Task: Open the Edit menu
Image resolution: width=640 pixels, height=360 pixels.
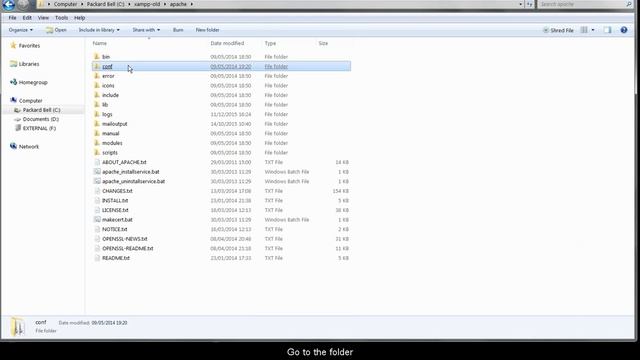Action: [x=27, y=18]
